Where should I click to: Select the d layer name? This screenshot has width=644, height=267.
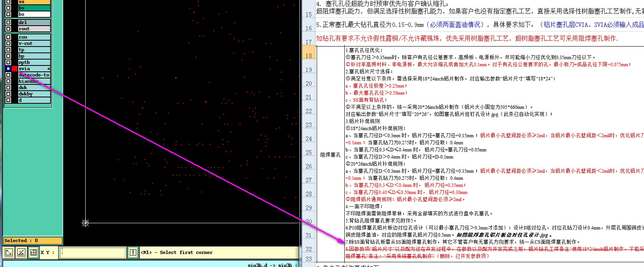tap(34, 100)
